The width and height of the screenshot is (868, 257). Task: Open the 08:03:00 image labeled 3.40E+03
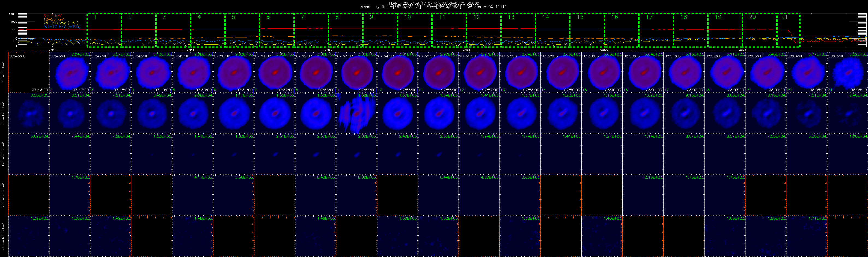click(x=766, y=72)
